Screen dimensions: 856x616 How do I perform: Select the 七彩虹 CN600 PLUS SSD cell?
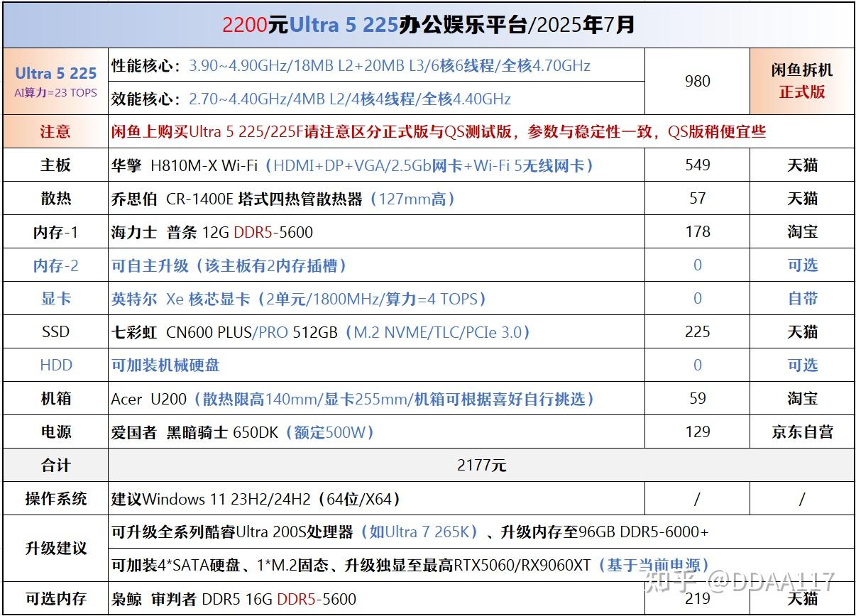pyautogui.click(x=376, y=332)
